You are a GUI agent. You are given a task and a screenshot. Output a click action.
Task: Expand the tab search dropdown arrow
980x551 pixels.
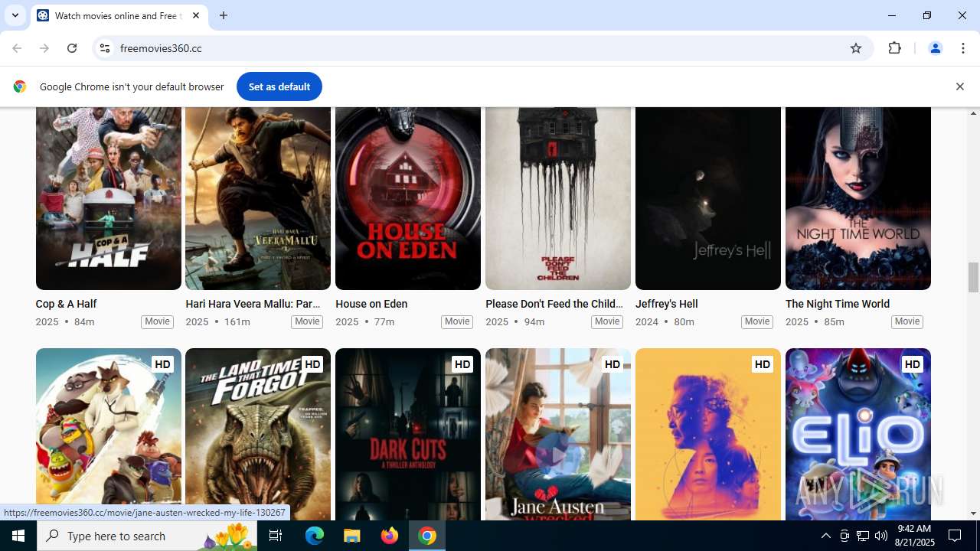coord(15,15)
